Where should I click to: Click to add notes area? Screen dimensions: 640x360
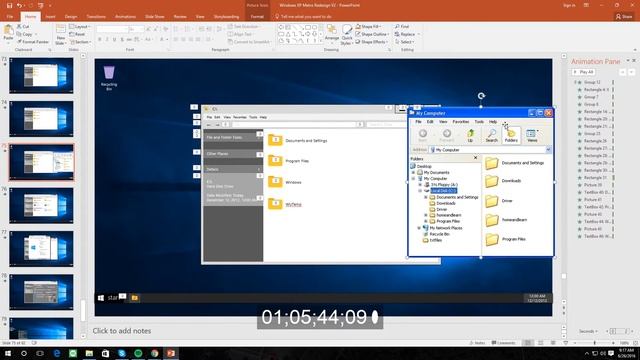click(122, 331)
